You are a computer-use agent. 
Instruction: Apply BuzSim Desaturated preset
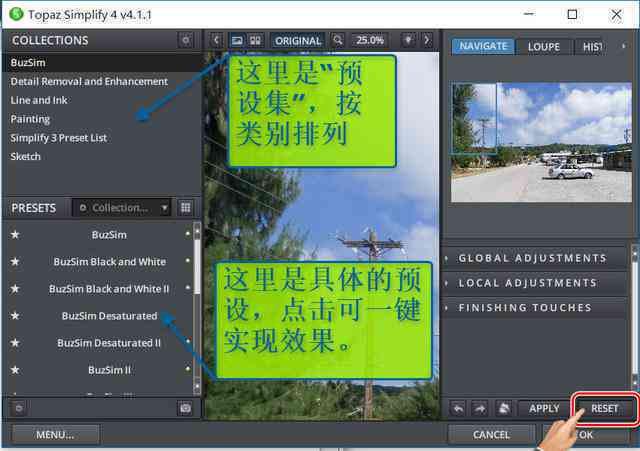[109, 316]
